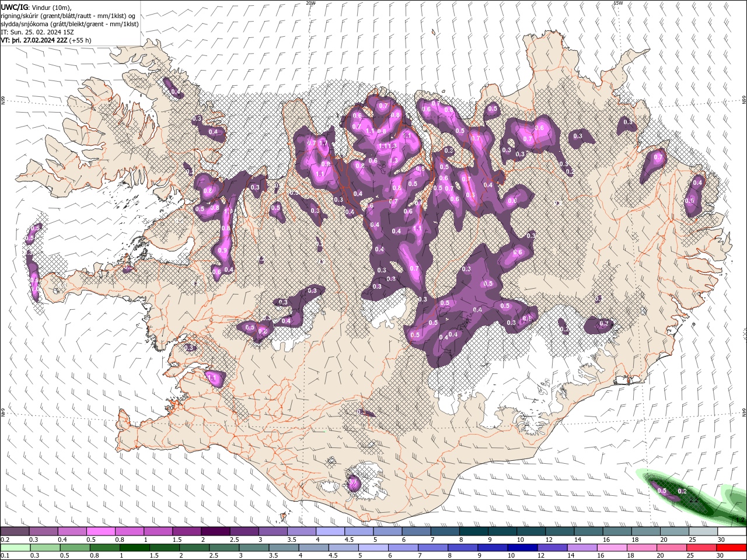This screenshot has height=560, width=747.
Task: Select the snow legend swatch labeled 0.8
Action: click(129, 531)
